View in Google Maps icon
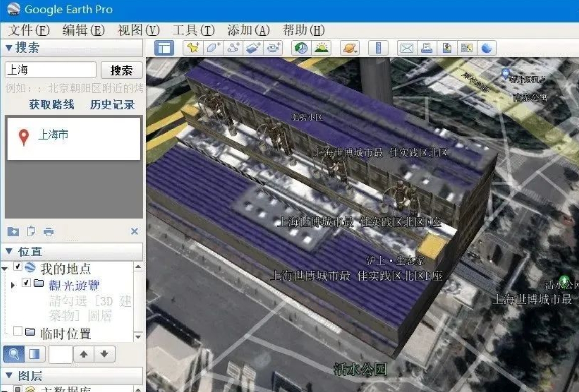The height and width of the screenshot is (392, 579). 467,48
